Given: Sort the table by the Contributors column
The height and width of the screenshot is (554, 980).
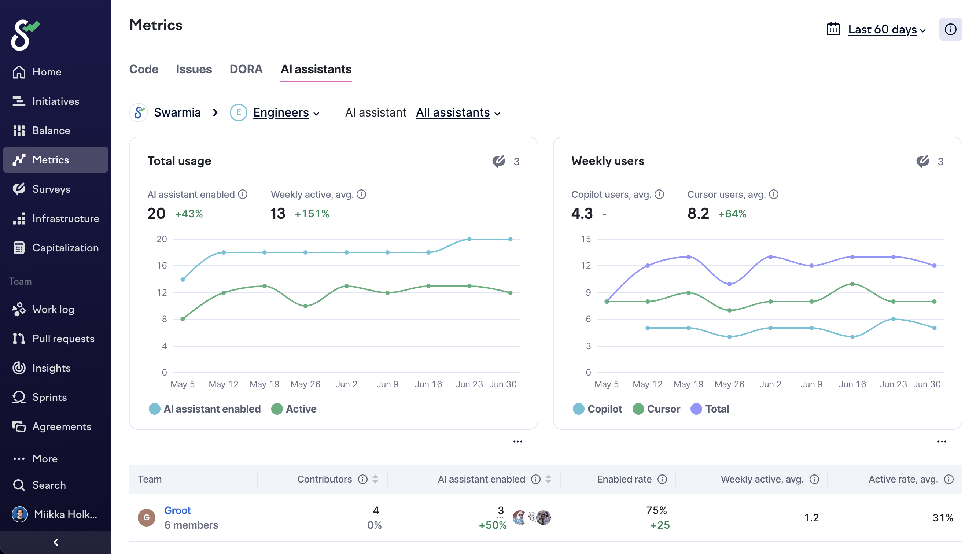Looking at the screenshot, I should (x=375, y=479).
